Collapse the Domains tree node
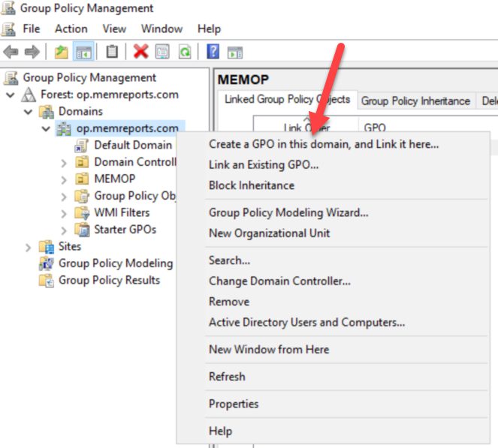This screenshot has width=498, height=448. [x=29, y=112]
